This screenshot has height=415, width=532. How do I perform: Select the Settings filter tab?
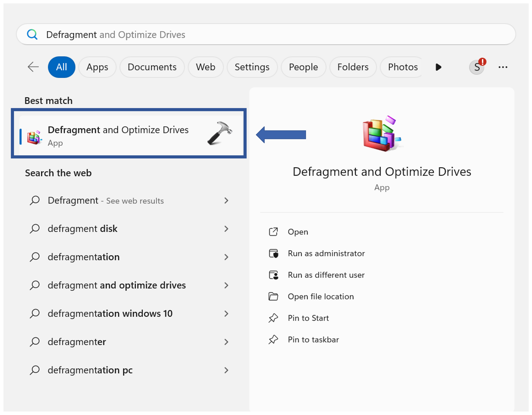pos(252,67)
